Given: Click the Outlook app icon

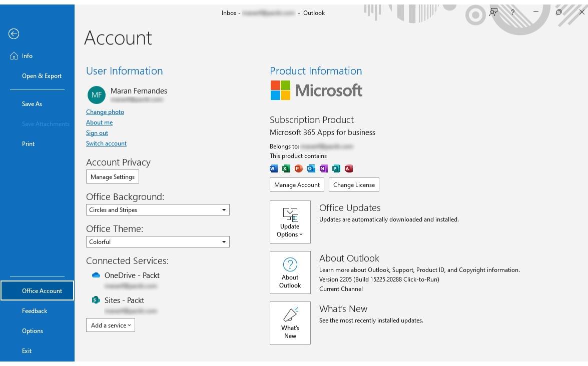Looking at the screenshot, I should (x=311, y=168).
